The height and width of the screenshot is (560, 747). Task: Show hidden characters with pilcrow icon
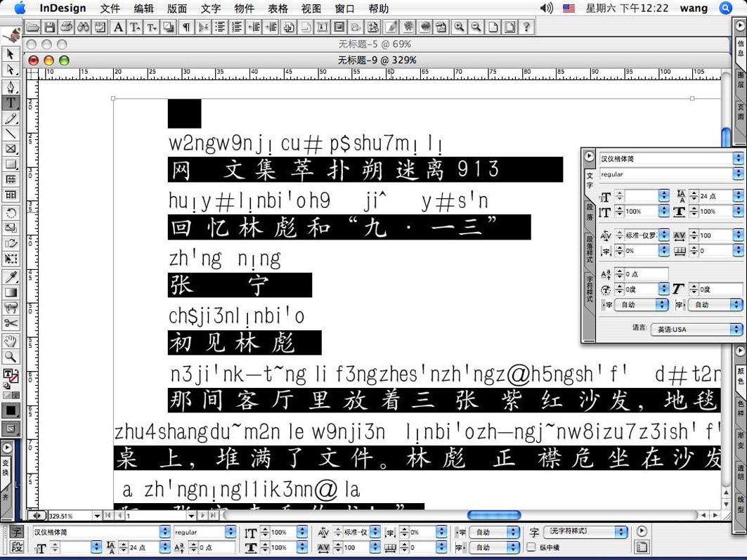point(186,27)
